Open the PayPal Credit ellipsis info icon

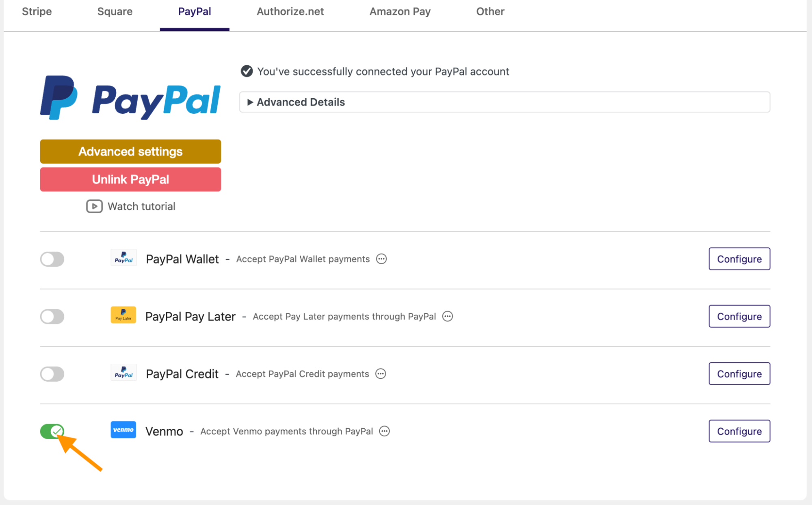pos(381,374)
